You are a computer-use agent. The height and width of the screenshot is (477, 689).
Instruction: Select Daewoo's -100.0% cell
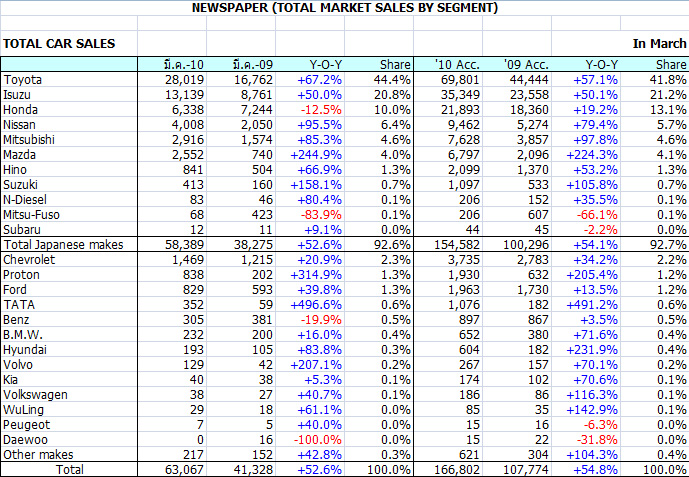click(x=319, y=439)
